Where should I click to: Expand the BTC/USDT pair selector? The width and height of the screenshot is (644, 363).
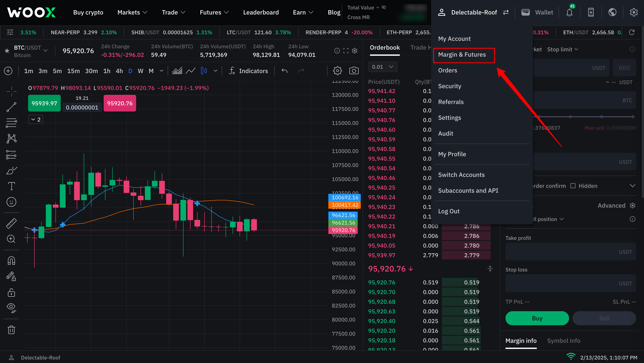coord(46,50)
